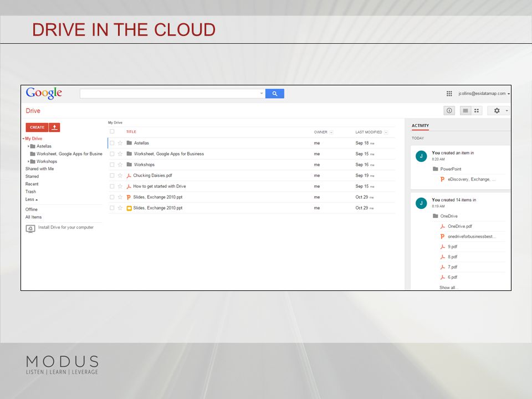Click the upload arrow button next to Create
Screen dimensions: 532x399
click(54, 127)
